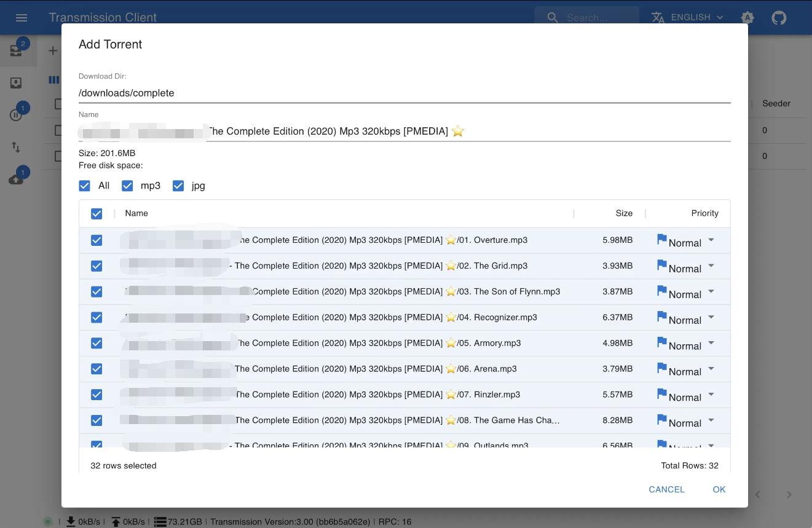Click the Seeder column header in torrent list

click(x=776, y=103)
